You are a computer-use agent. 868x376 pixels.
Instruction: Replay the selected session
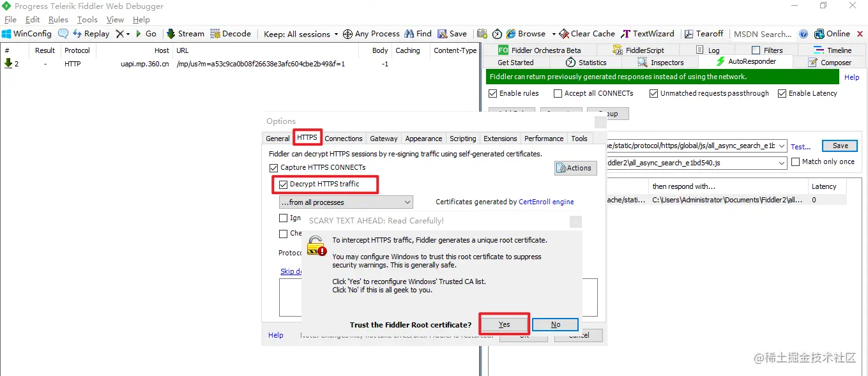click(91, 34)
